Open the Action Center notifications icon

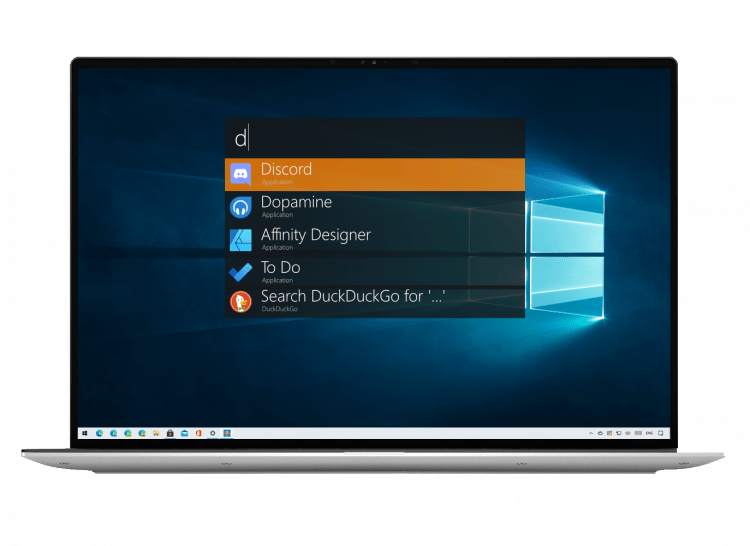pos(661,433)
